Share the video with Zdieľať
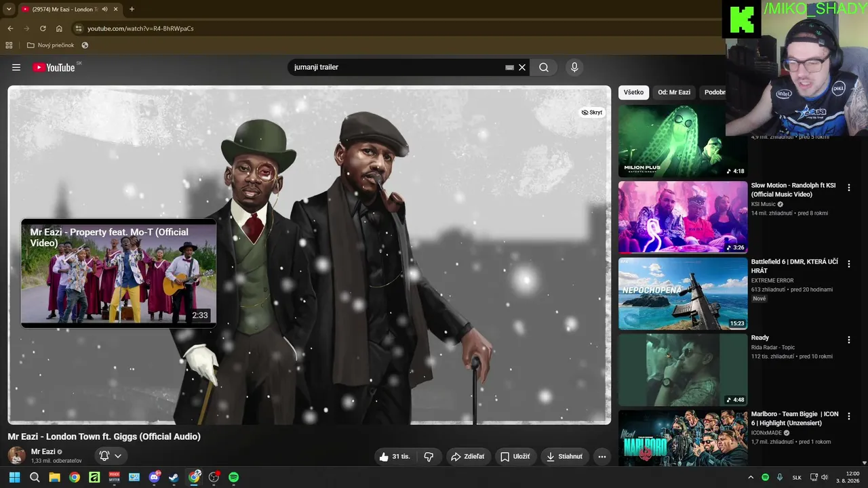 click(x=468, y=457)
